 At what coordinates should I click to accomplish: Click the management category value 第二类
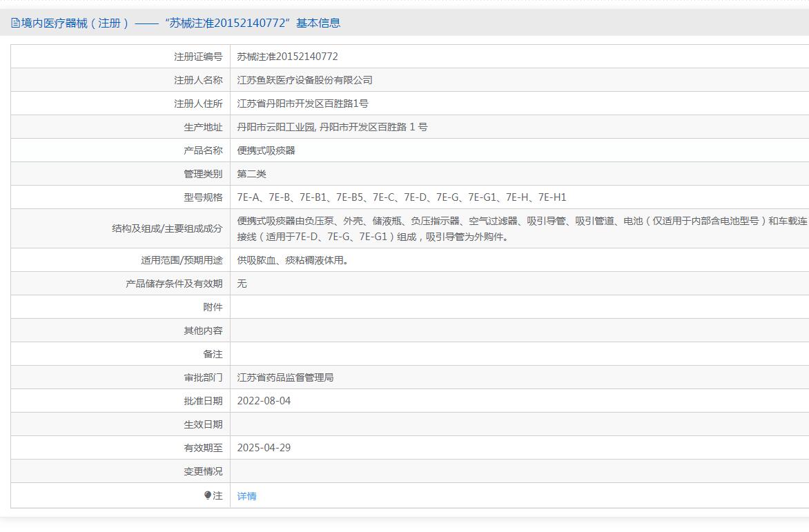click(x=251, y=174)
